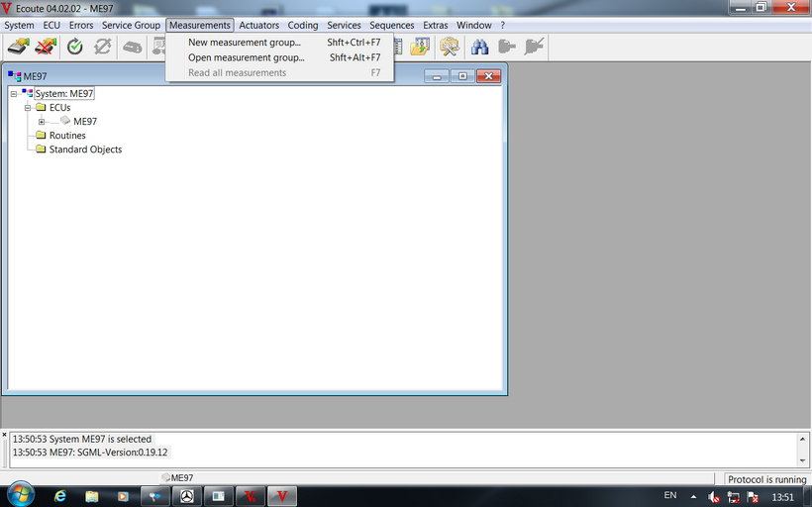This screenshot has height=507, width=812.
Task: Open the Coding menu
Action: [303, 25]
